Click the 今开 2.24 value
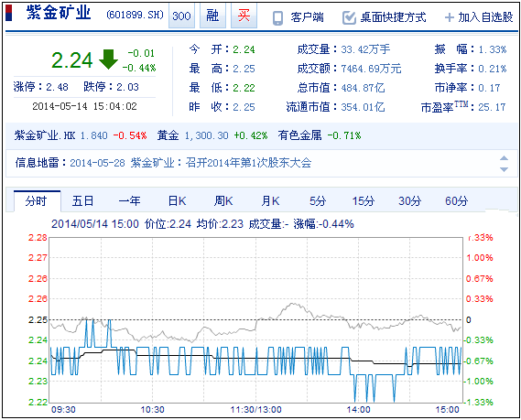521x420 pixels. click(x=244, y=49)
